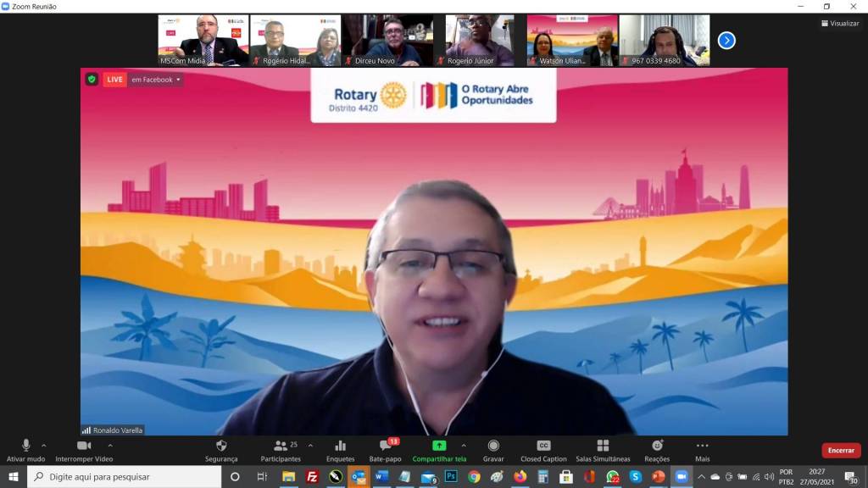
Task: Click the green Compartilhar tela button
Action: click(439, 446)
